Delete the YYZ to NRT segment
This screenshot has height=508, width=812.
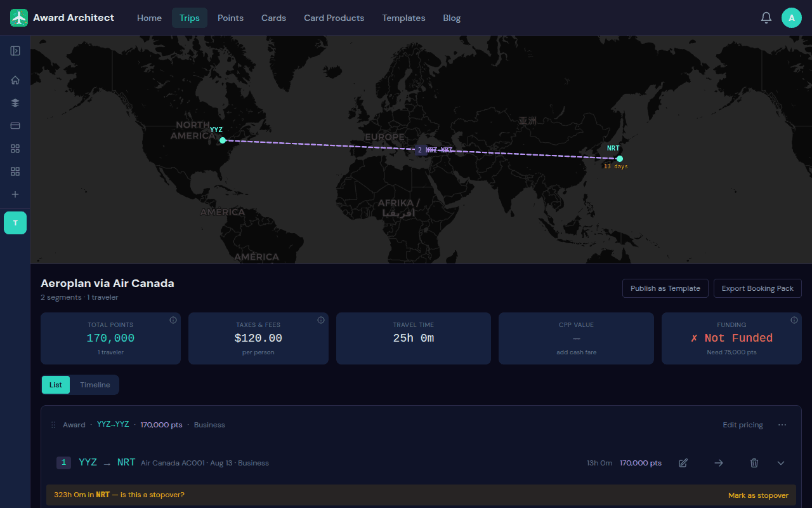point(754,463)
